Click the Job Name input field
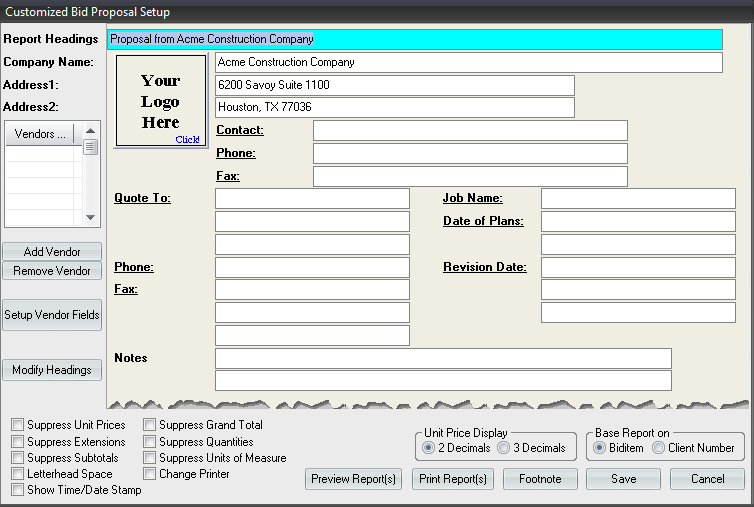This screenshot has width=754, height=507. (638, 199)
